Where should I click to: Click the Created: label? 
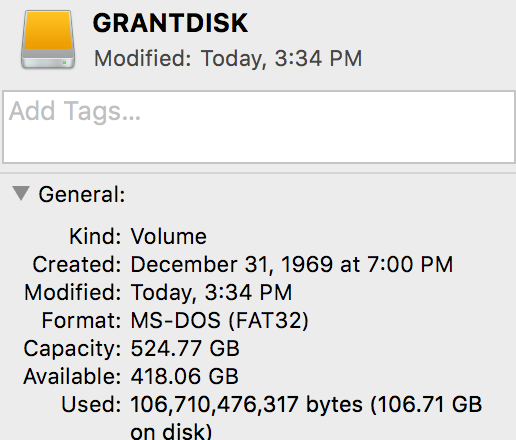[77, 264]
